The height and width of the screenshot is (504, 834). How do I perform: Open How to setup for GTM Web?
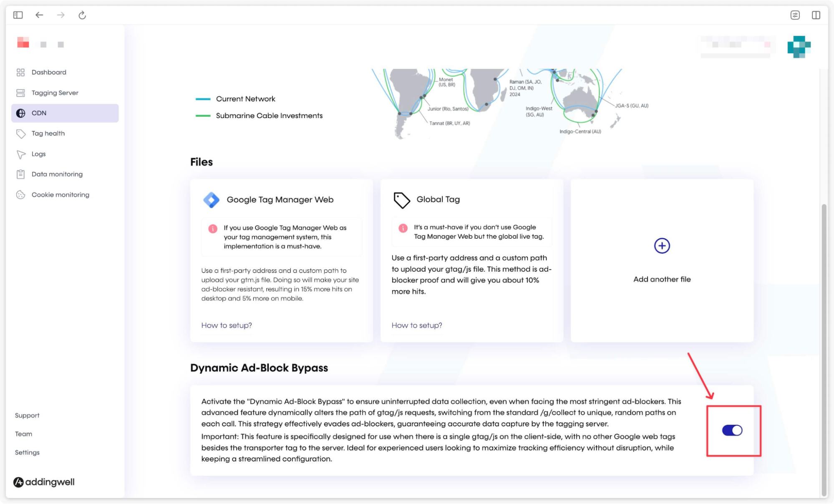[x=227, y=325]
